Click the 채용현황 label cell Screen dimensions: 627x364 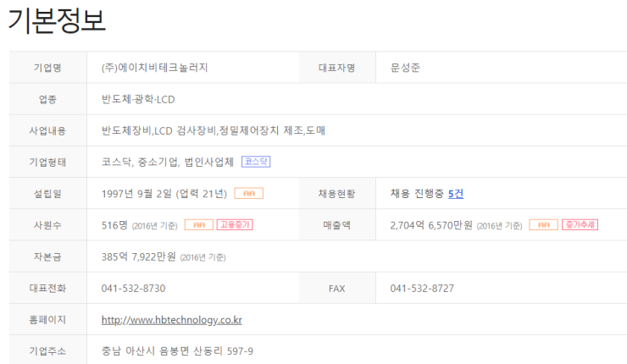tap(336, 194)
